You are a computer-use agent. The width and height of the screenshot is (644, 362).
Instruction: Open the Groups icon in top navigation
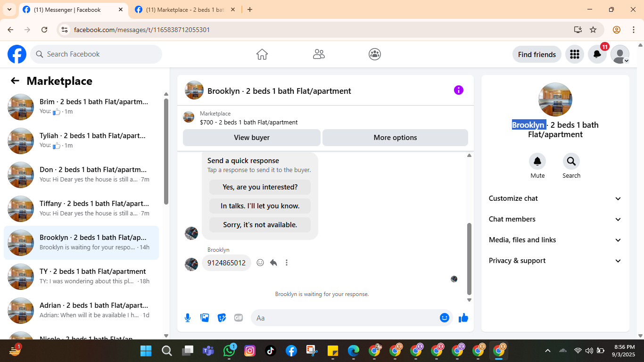375,54
